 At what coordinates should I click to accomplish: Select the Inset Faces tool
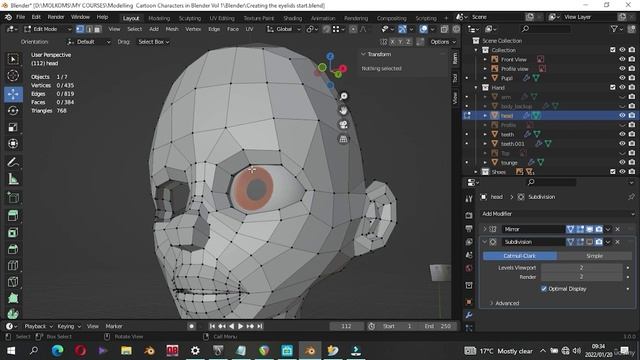tap(13, 232)
